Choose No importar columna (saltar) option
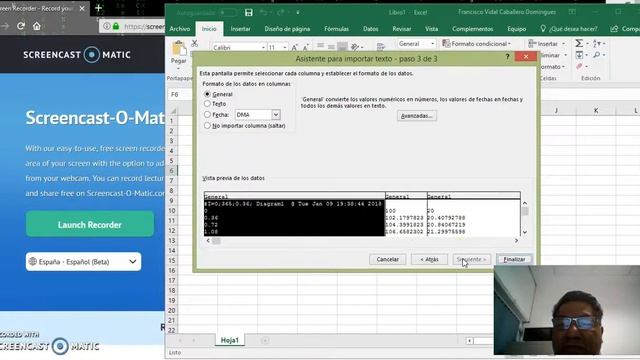The height and width of the screenshot is (360, 640). (x=207, y=126)
